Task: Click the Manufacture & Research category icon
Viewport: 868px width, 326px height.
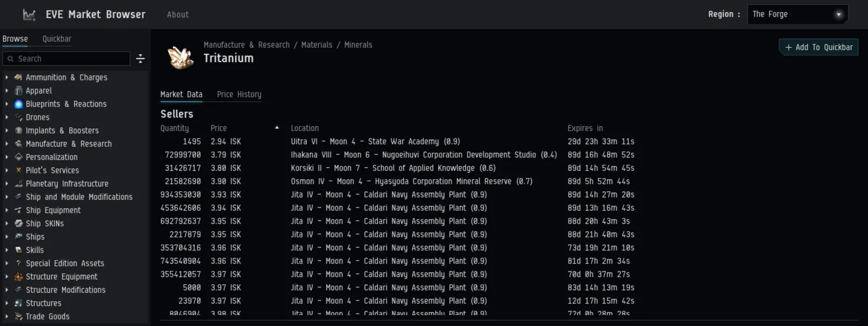Action: click(x=18, y=143)
